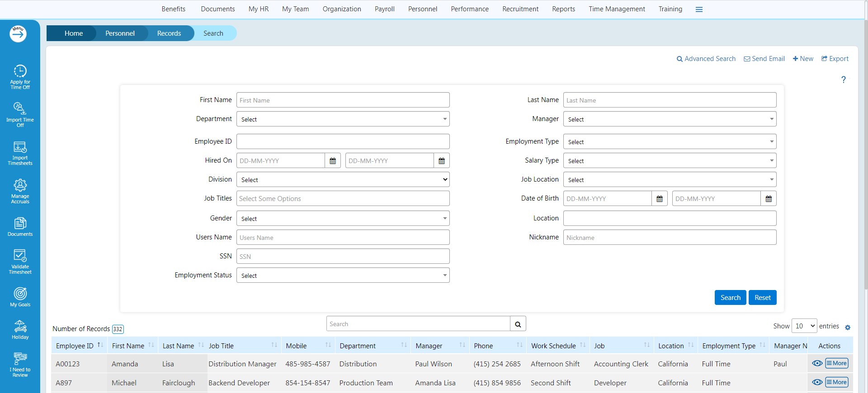The width and height of the screenshot is (868, 393).
Task: Change the Show entries count dropdown
Action: pos(804,326)
